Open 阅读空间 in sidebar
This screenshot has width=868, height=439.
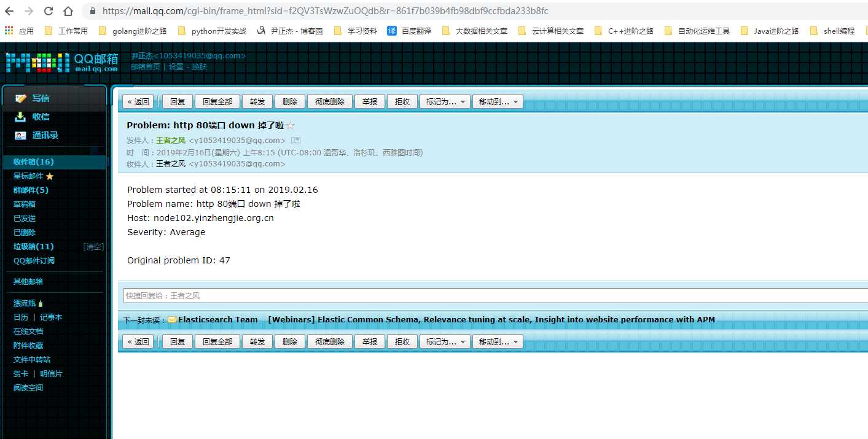(x=28, y=388)
